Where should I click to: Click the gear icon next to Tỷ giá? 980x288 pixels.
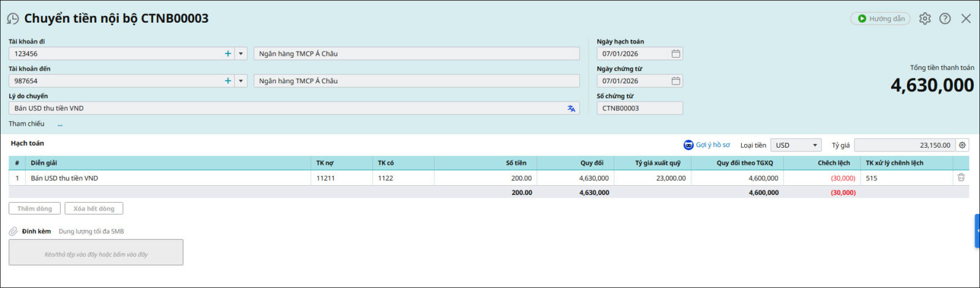pos(962,145)
